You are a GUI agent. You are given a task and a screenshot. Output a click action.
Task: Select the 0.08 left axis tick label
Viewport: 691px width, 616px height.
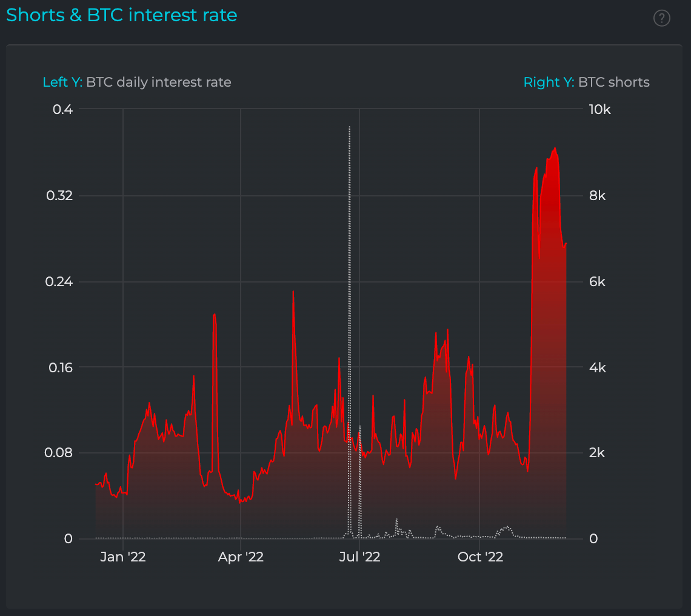(x=59, y=453)
